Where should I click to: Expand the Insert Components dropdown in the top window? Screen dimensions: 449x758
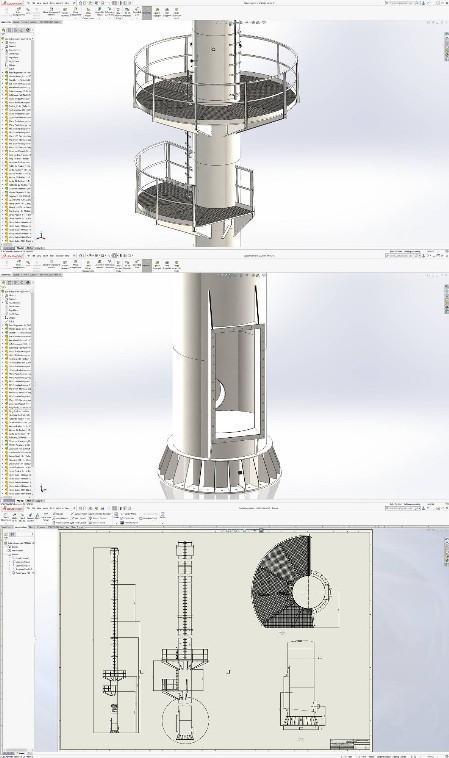18,18
